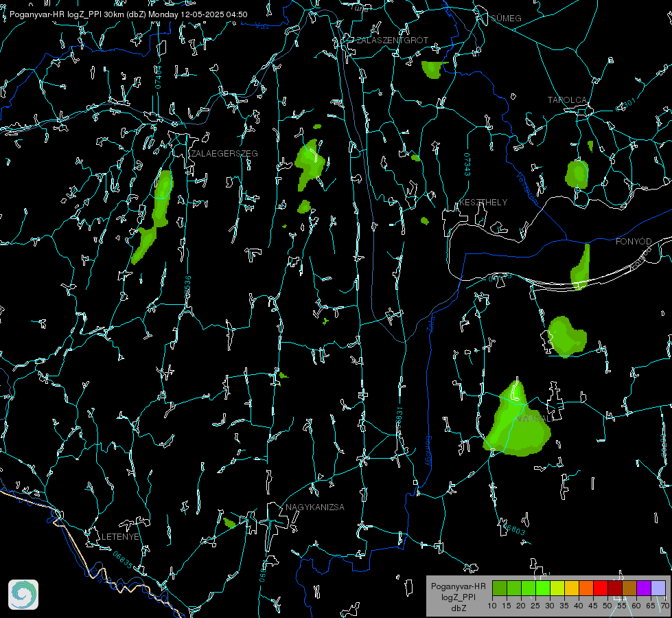Screen dimensions: 672x618
Task: Click the radar echo below Tapolca
Action: click(577, 174)
